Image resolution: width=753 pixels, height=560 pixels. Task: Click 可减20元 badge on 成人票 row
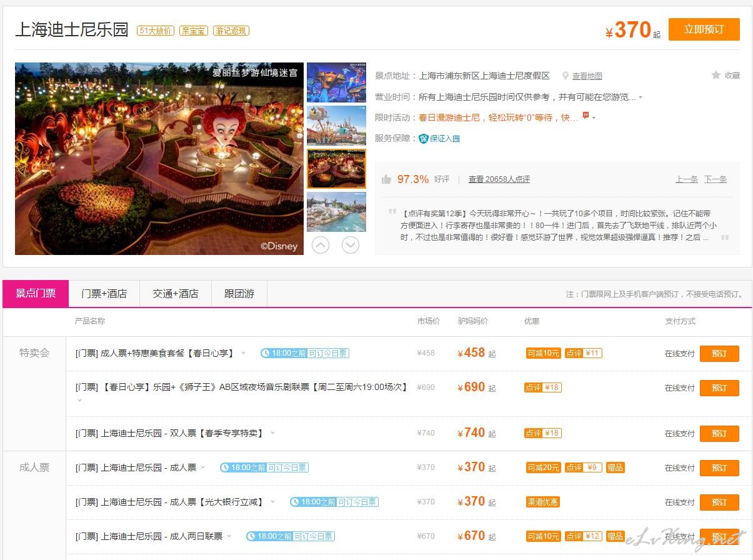(543, 467)
